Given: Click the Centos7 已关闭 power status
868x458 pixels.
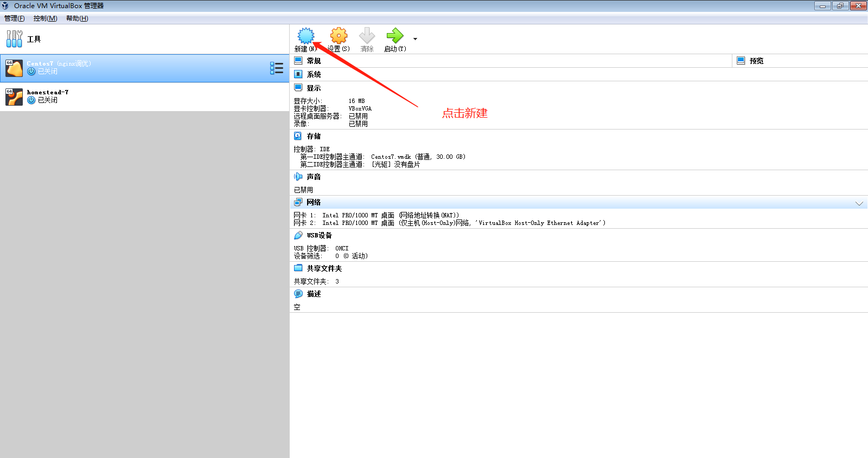Looking at the screenshot, I should pyautogui.click(x=42, y=72).
